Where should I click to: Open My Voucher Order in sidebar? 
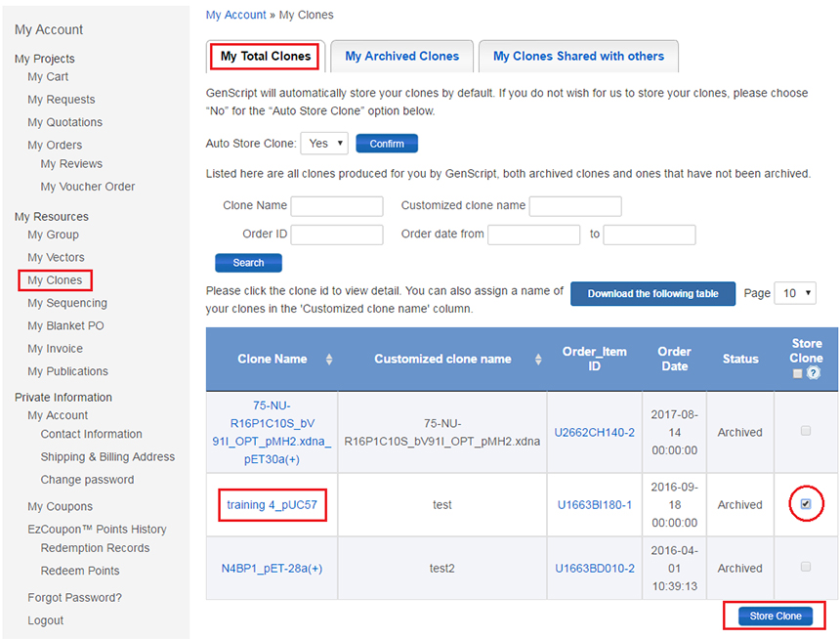88,187
